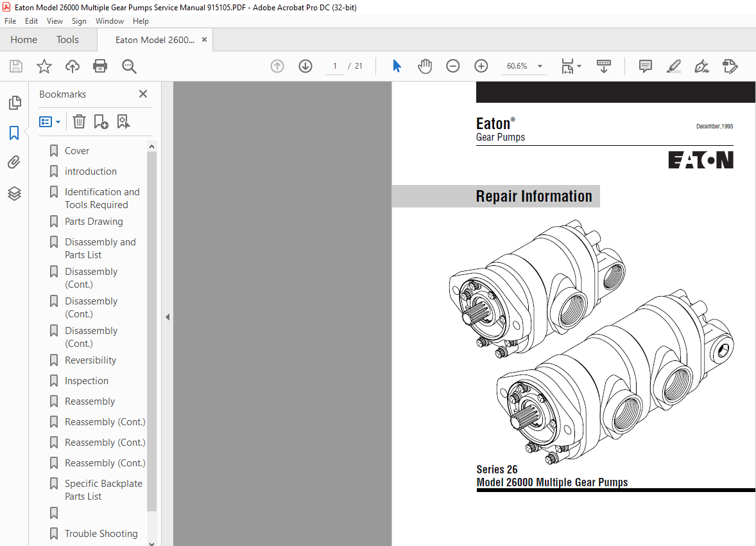
Task: Go to previous page arrow
Action: [277, 66]
